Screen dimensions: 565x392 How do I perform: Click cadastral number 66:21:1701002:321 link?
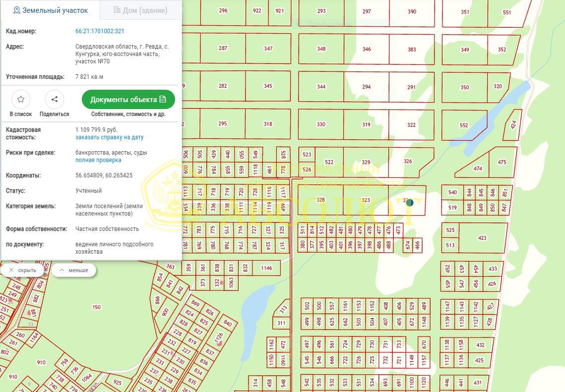[x=100, y=31]
